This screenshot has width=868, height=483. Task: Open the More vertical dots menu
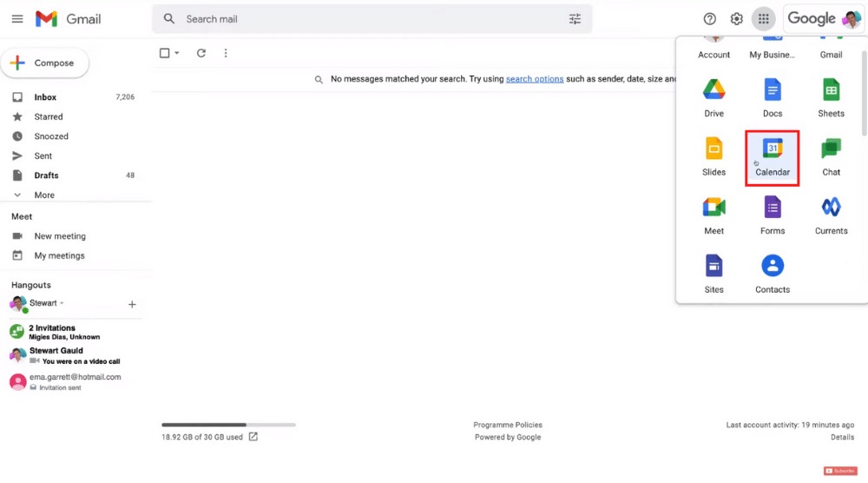pos(226,53)
